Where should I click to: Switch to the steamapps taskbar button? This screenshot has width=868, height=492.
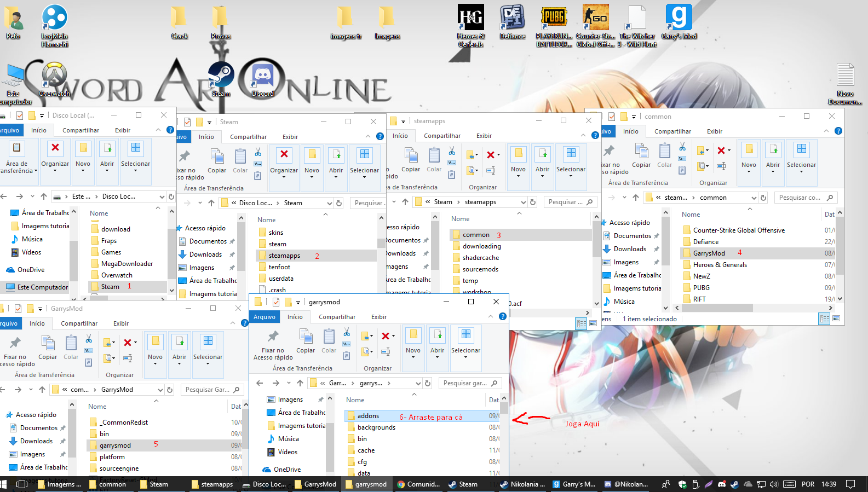(x=212, y=484)
